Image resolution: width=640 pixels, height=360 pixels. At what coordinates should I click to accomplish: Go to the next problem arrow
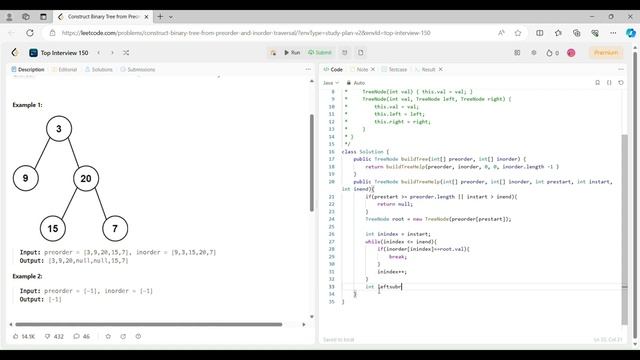click(112, 53)
